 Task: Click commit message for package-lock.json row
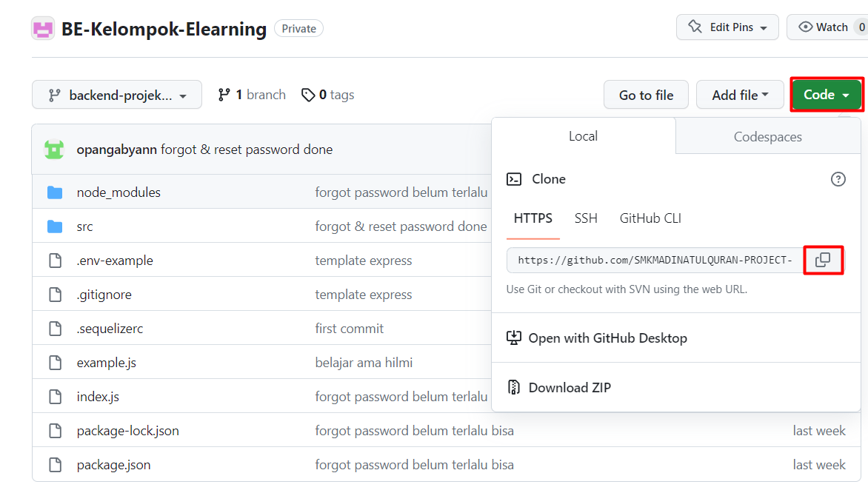(x=415, y=431)
